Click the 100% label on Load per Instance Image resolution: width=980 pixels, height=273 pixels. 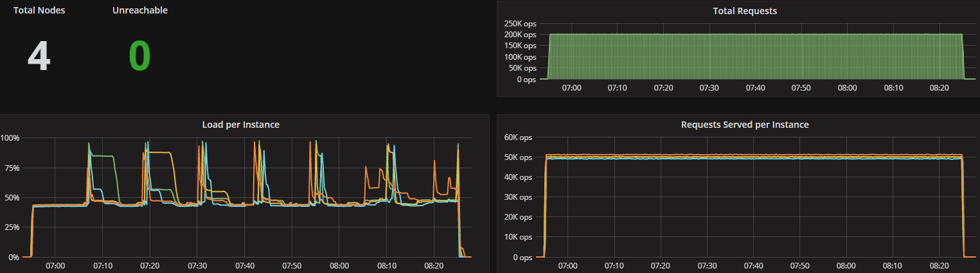[10, 137]
